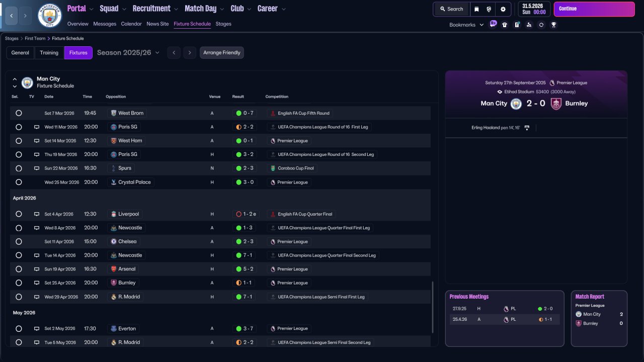Viewport: 644px width, 362px height.
Task: Switch to the Messages tab
Action: pos(105,24)
